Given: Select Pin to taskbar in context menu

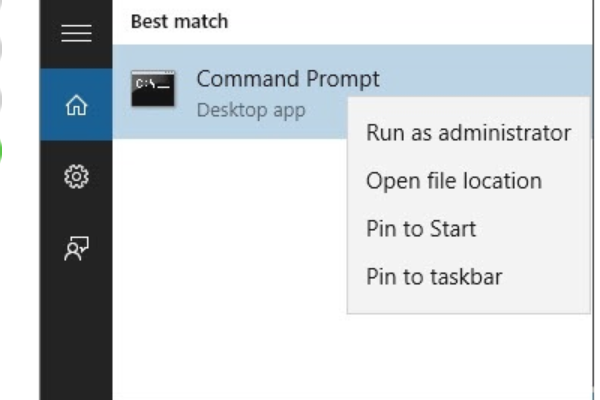Looking at the screenshot, I should [433, 277].
